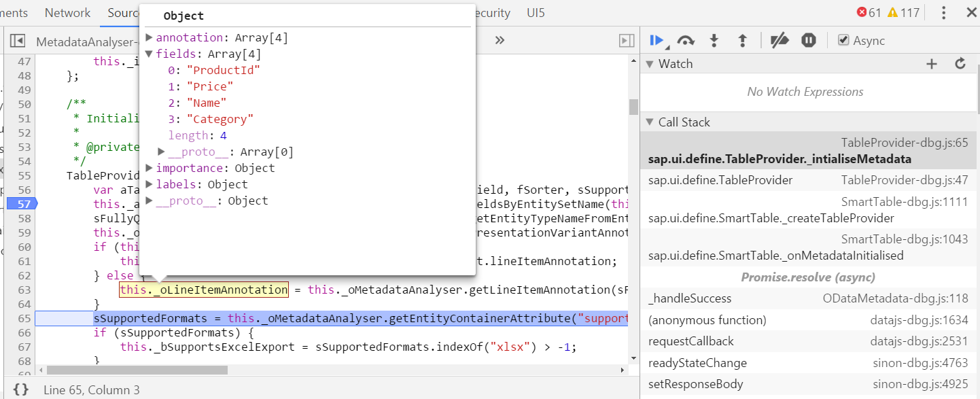Toggle pause on exceptions
This screenshot has height=399, width=980.
808,41
